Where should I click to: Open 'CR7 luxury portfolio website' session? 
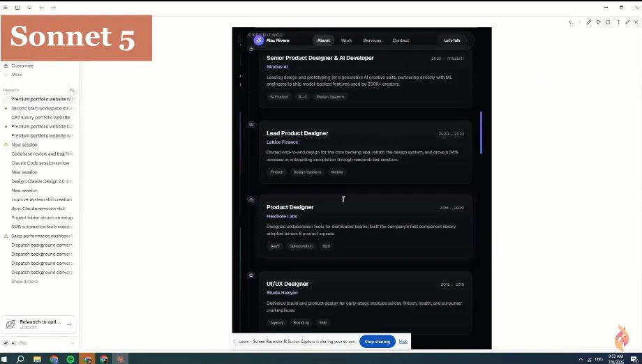tap(39, 117)
